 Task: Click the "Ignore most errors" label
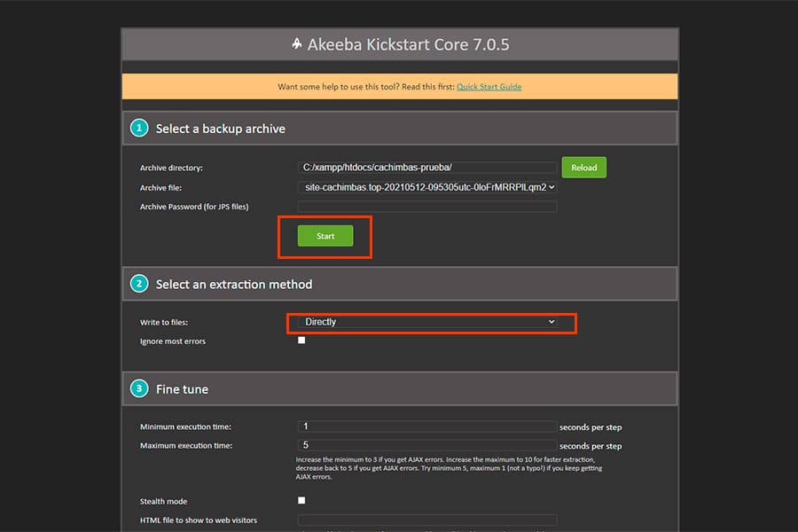[x=173, y=341]
